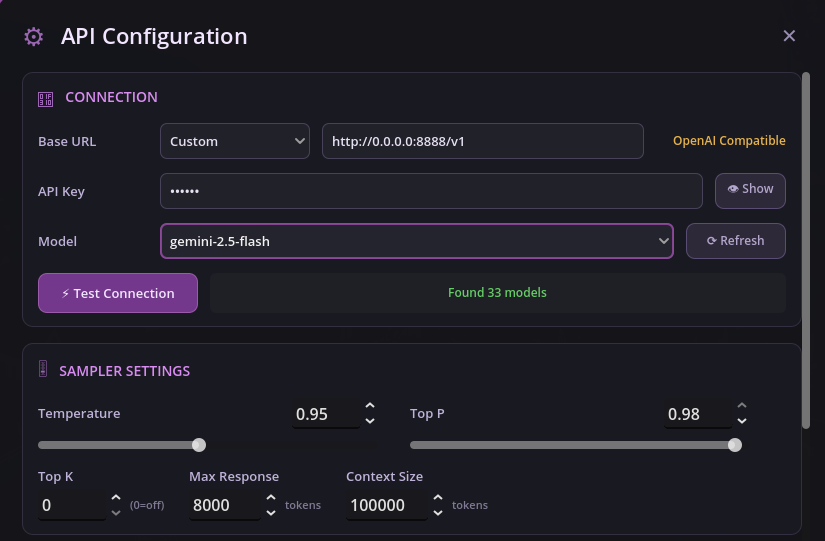Click the Base URL label

tap(67, 142)
